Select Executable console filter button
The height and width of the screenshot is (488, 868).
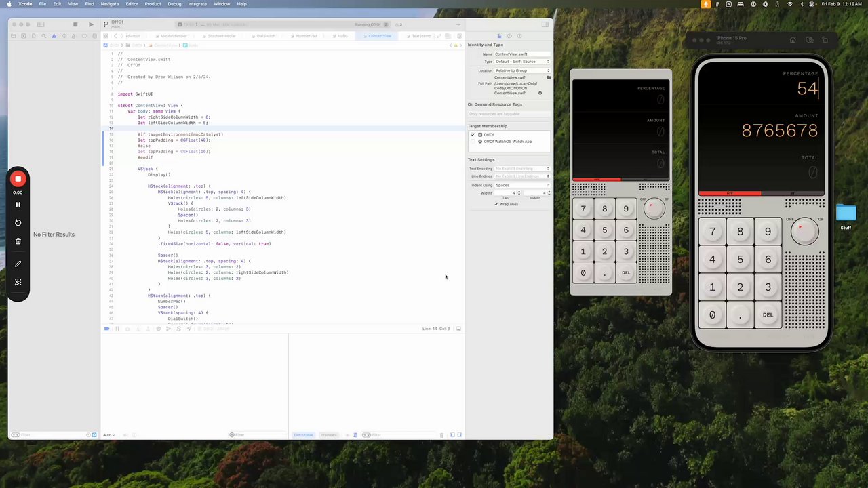pyautogui.click(x=303, y=435)
